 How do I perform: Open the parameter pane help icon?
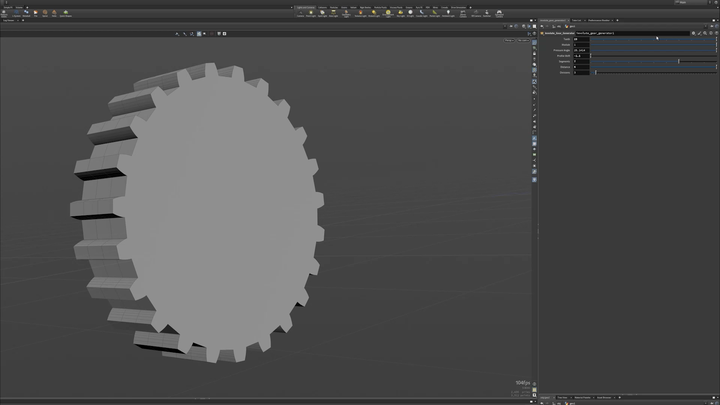point(716,33)
